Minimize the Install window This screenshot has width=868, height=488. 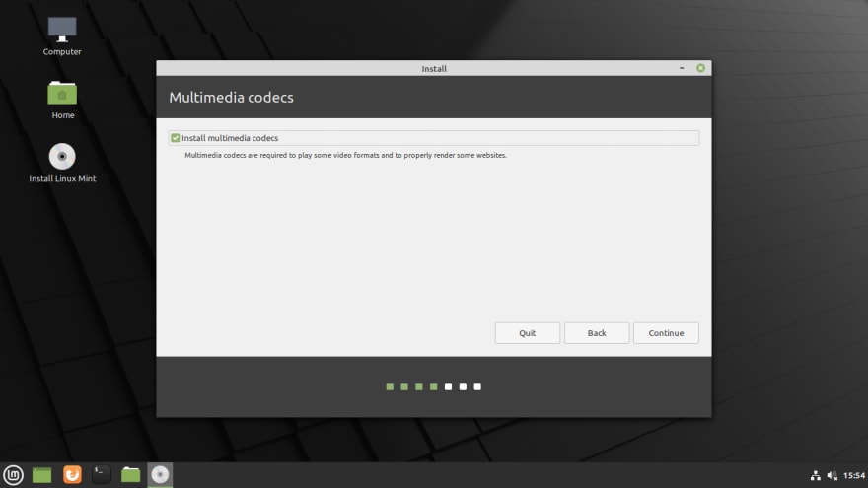tap(682, 68)
